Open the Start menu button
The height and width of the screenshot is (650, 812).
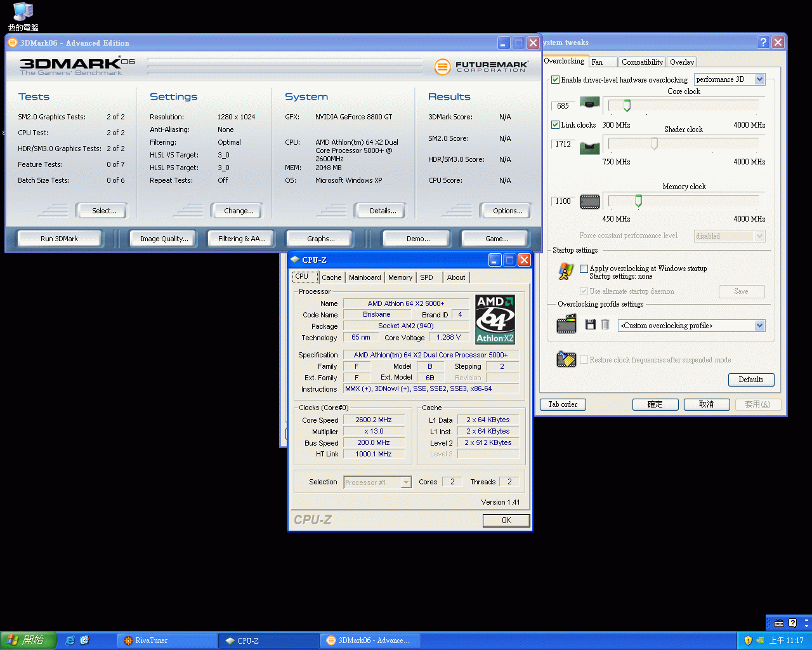29,640
